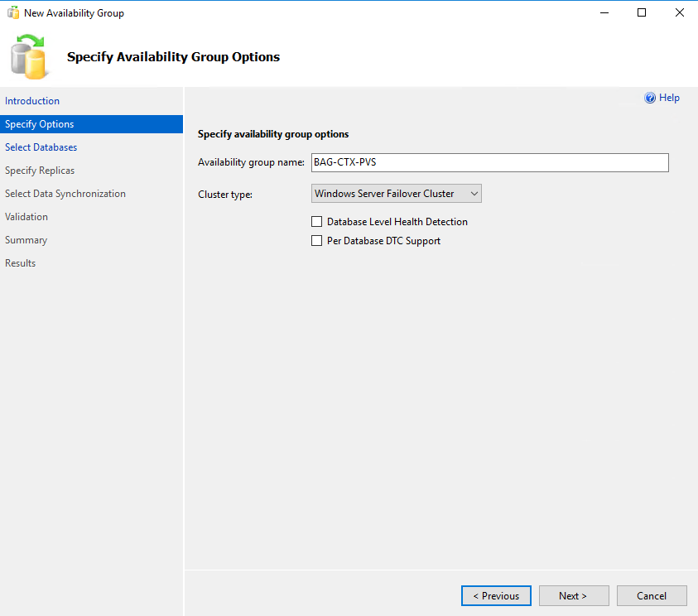
Task: Click the Availability group name field
Action: pos(489,162)
